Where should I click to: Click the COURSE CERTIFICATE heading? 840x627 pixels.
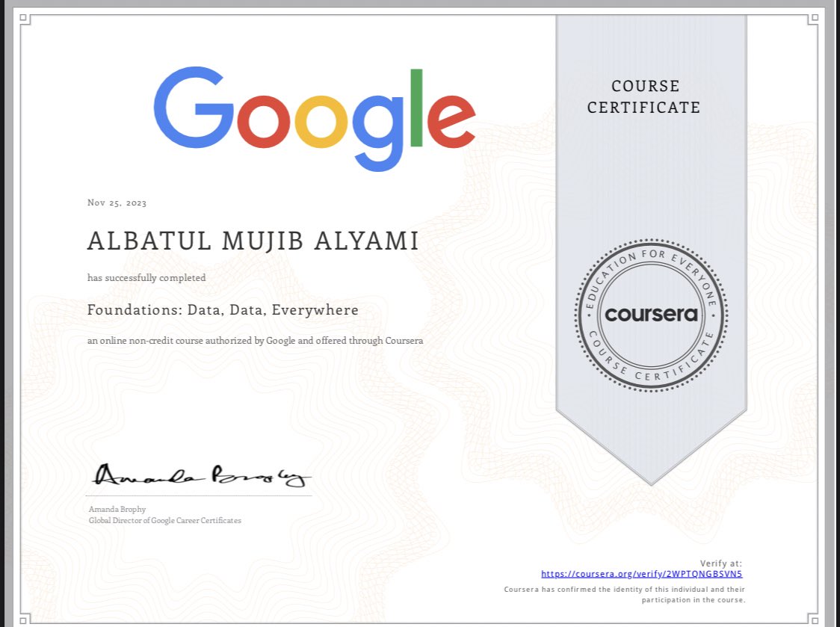tap(644, 96)
